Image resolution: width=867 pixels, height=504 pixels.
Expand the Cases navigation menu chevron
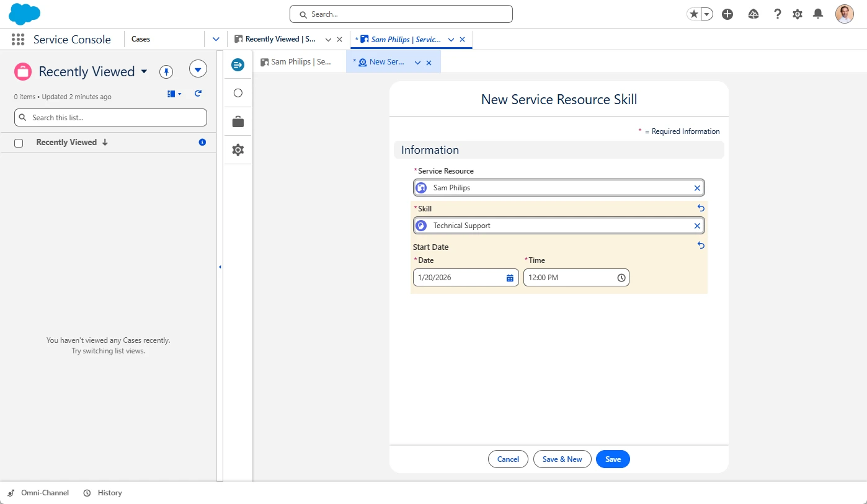click(216, 39)
